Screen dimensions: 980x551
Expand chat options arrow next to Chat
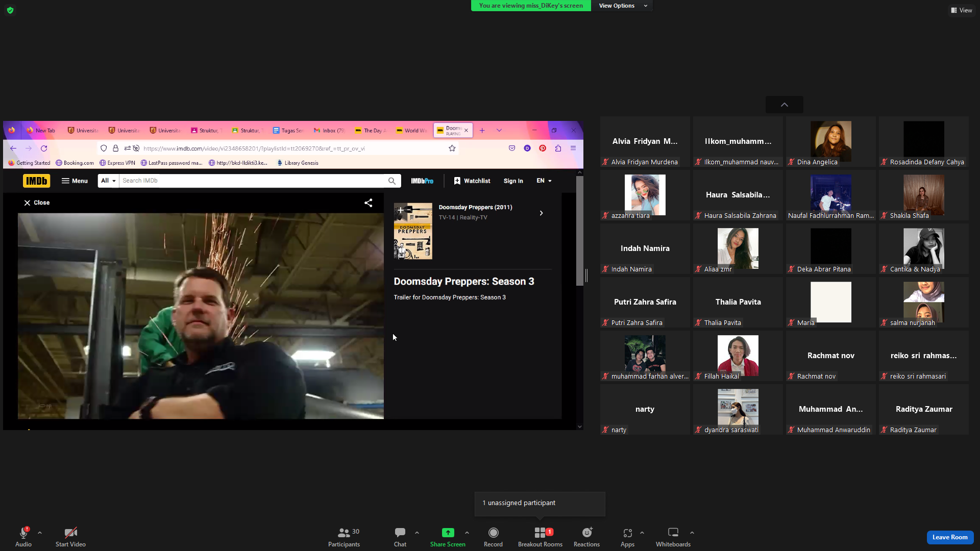pyautogui.click(x=417, y=533)
